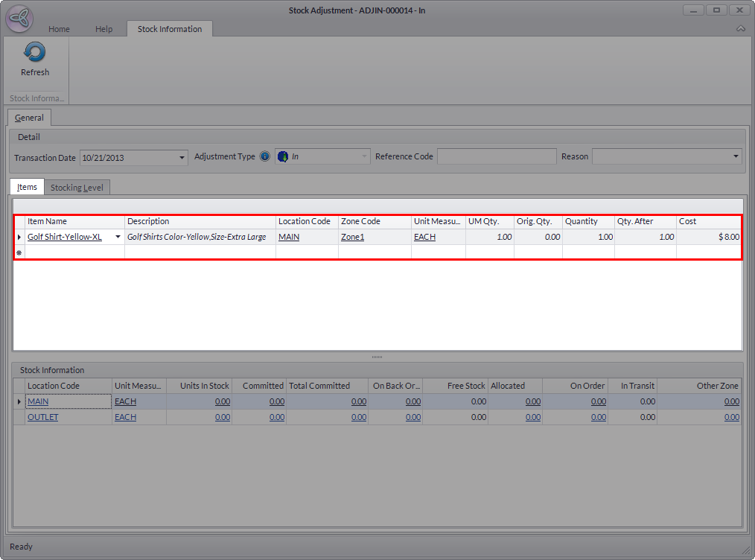Open the application logo menu button
The height and width of the screenshot is (560, 755).
coord(19,19)
